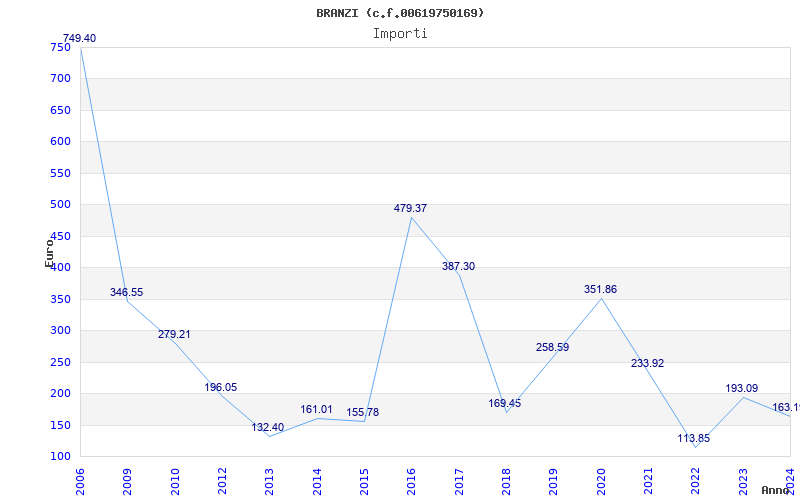Image resolution: width=800 pixels, height=500 pixels.
Task: Click the 2018 x-axis year label
Action: tap(506, 482)
